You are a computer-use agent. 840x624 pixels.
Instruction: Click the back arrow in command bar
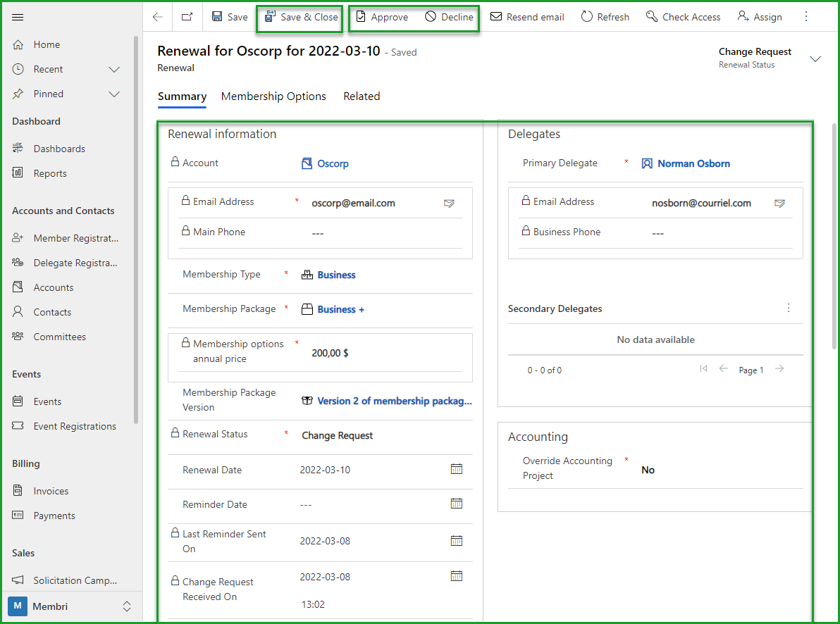tap(158, 17)
